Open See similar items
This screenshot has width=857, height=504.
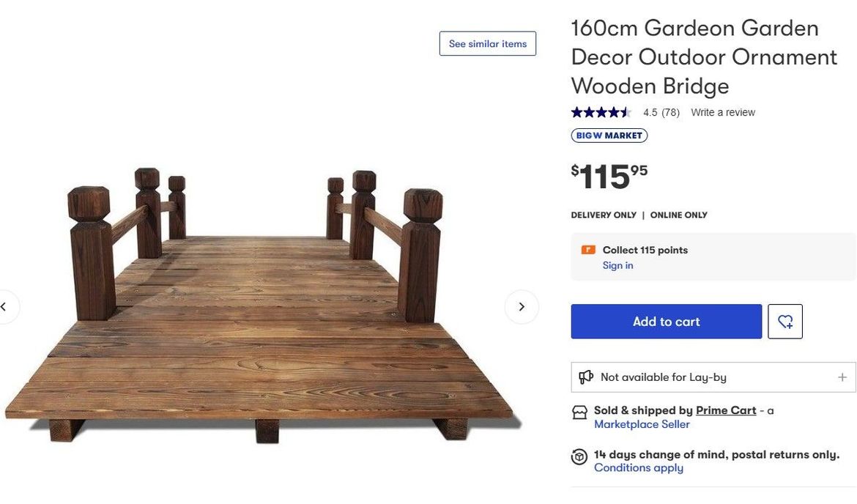tap(488, 44)
